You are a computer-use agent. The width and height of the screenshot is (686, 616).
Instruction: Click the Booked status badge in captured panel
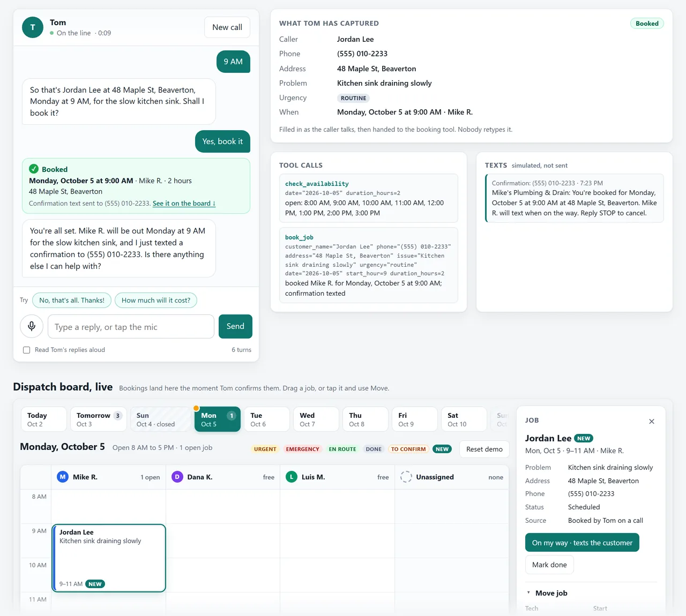pos(647,24)
